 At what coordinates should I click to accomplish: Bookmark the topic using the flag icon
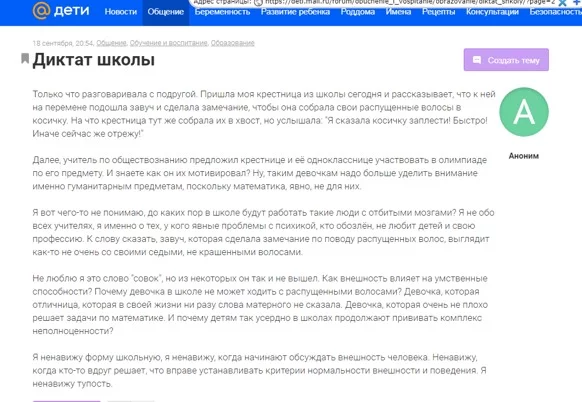tap(25, 59)
